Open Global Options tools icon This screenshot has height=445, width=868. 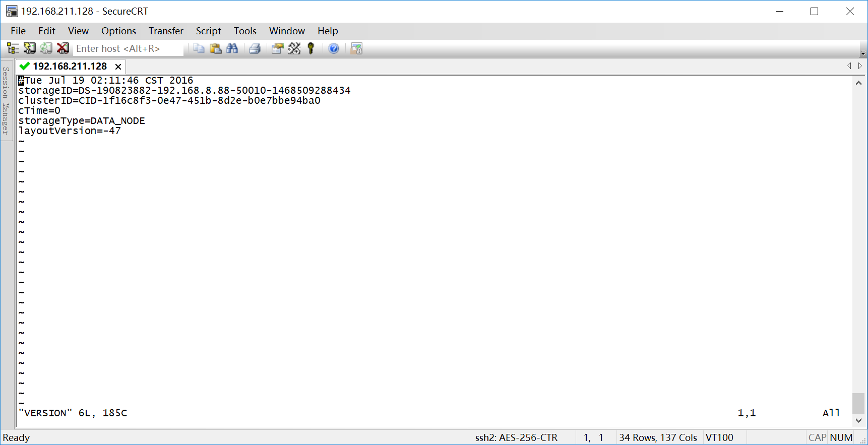point(294,48)
